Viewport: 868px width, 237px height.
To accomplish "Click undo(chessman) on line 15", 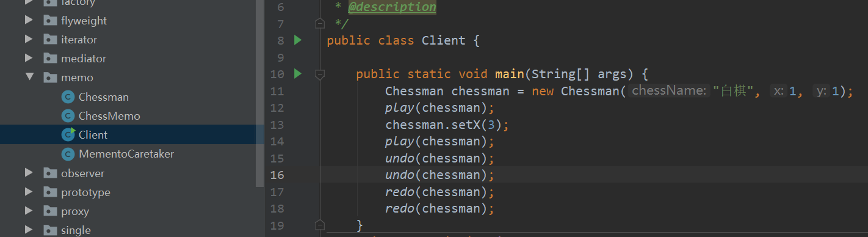I will tap(439, 158).
